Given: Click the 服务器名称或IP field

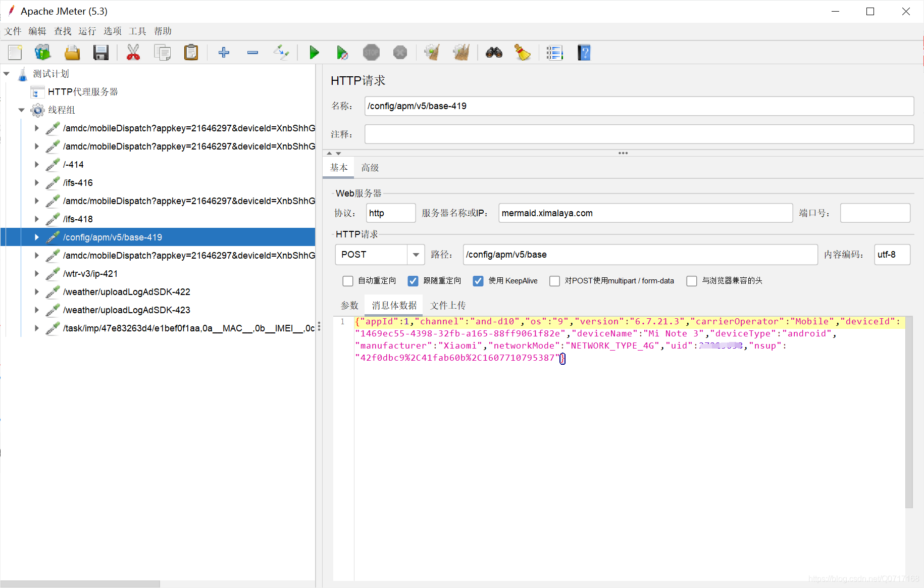Looking at the screenshot, I should coord(645,213).
